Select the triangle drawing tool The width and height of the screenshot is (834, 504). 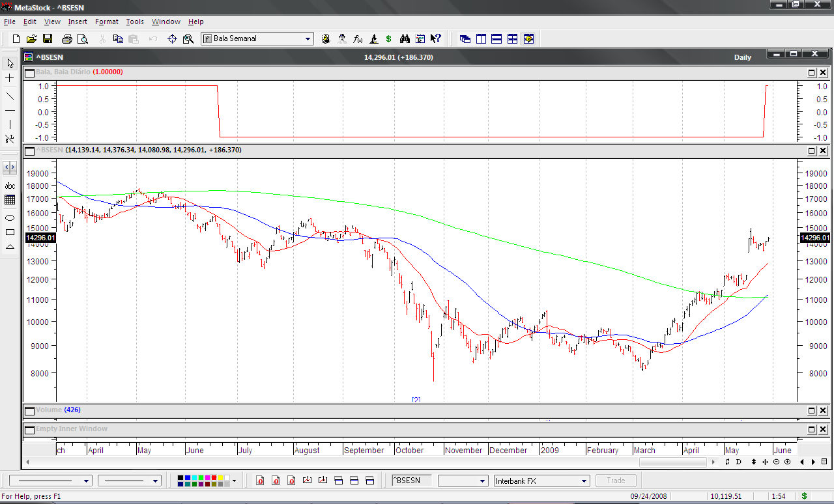[10, 247]
